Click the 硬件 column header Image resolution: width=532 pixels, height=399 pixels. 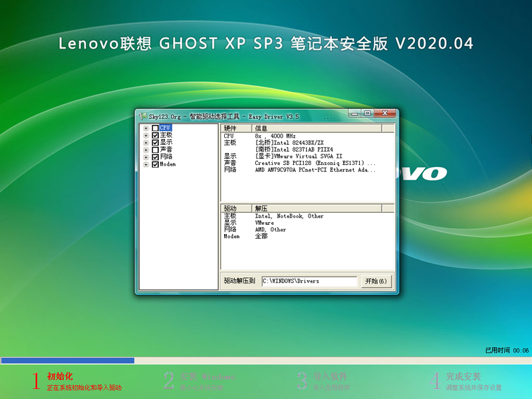(236, 128)
